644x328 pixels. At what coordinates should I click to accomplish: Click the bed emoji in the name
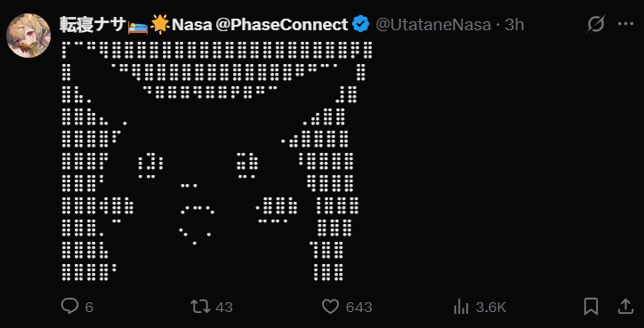(x=138, y=26)
